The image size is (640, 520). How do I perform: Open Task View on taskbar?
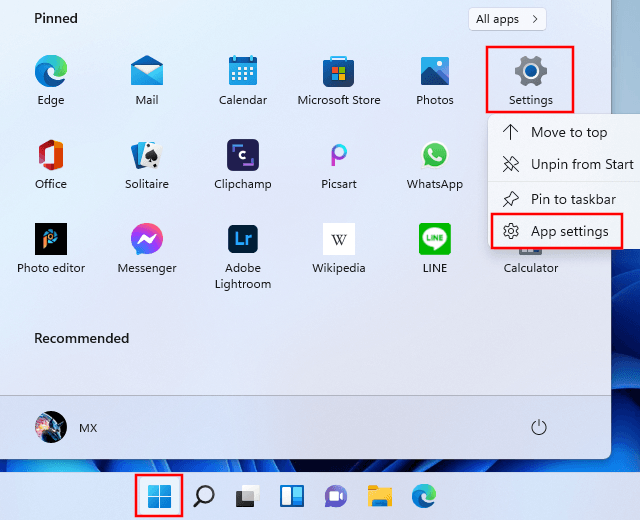coord(248,496)
